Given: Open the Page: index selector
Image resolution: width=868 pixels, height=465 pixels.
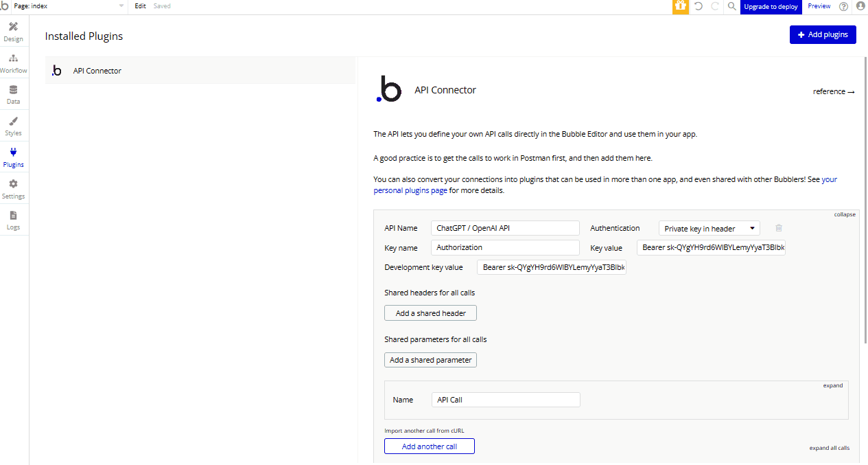Looking at the screenshot, I should (65, 6).
